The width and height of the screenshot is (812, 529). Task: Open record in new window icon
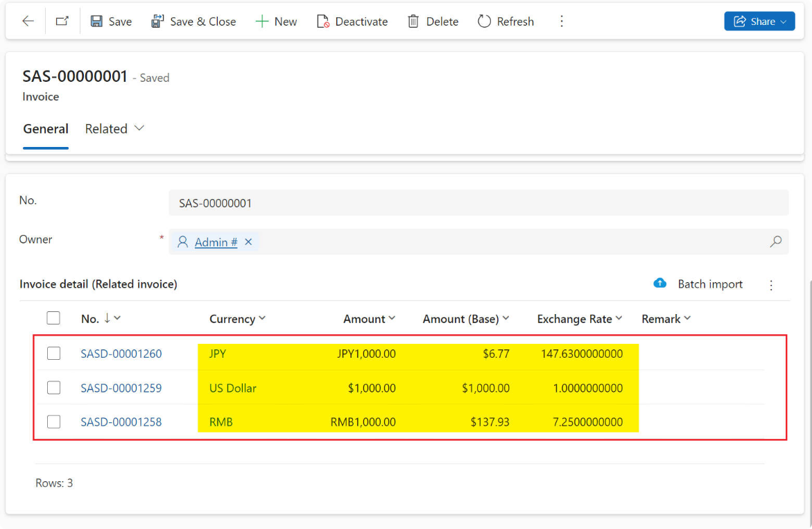(x=62, y=21)
